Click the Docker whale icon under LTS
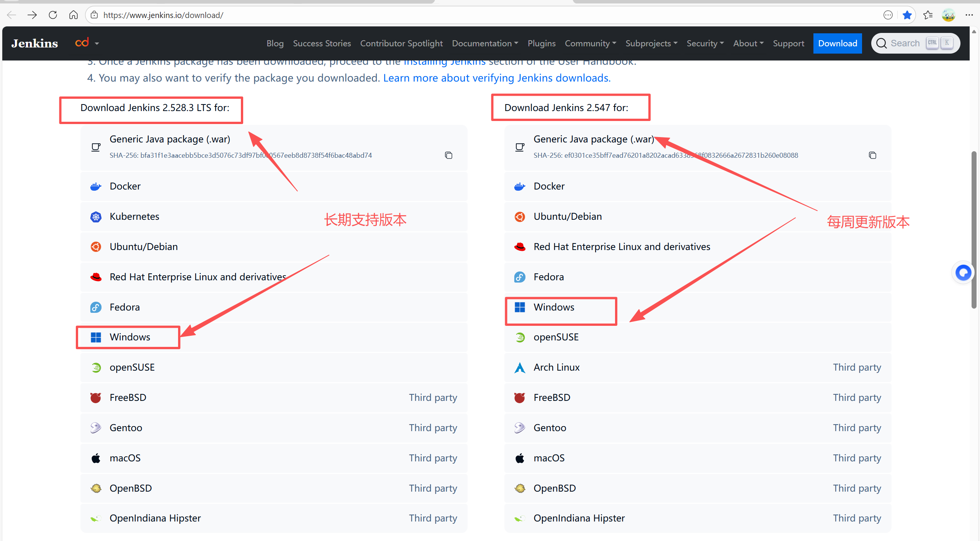Image resolution: width=980 pixels, height=541 pixels. pos(96,186)
